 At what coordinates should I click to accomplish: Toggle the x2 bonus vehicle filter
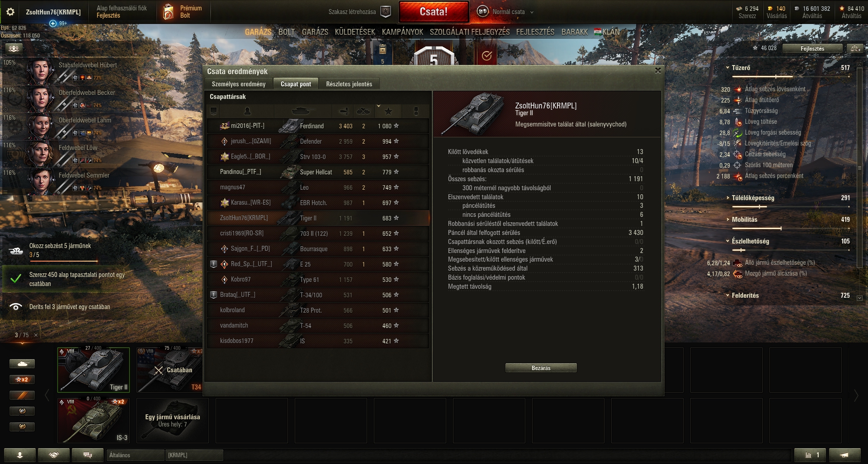(22, 380)
